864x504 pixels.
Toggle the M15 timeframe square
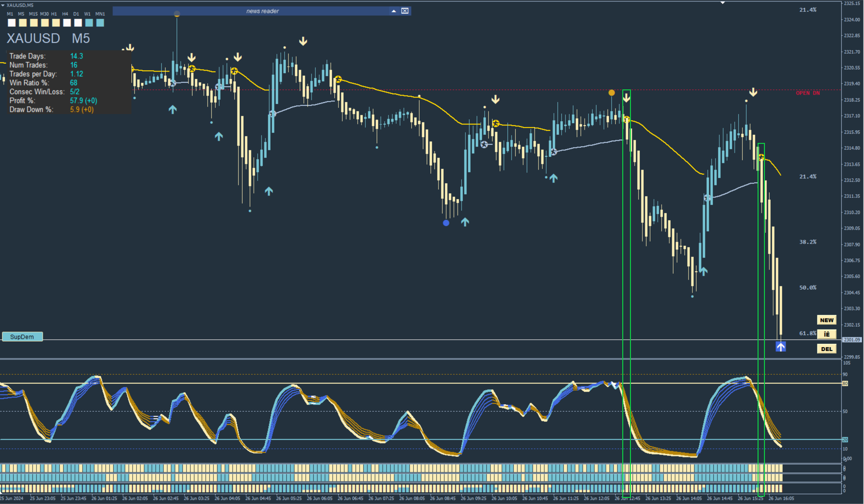(x=34, y=23)
